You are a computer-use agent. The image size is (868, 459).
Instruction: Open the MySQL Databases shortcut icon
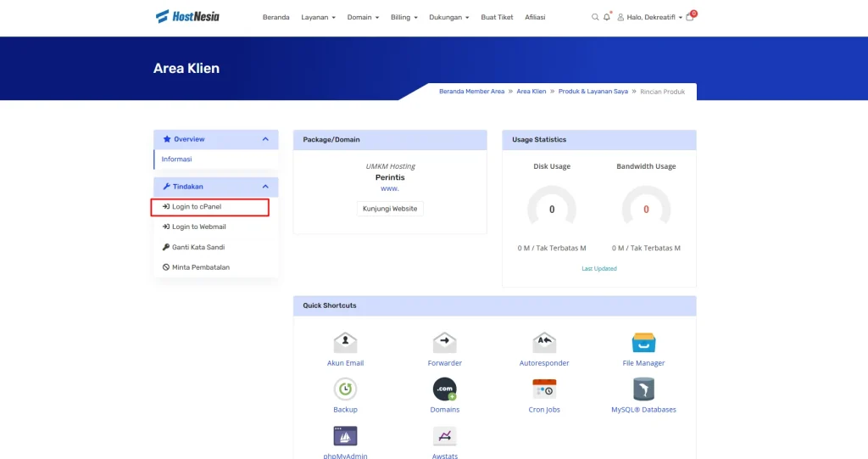[x=643, y=389]
